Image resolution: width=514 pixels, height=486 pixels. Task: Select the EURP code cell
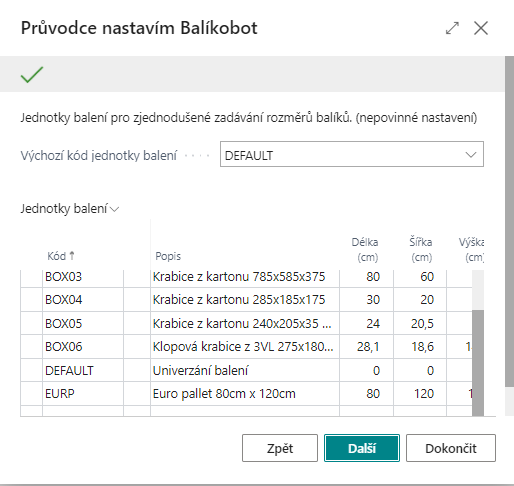pyautogui.click(x=83, y=394)
